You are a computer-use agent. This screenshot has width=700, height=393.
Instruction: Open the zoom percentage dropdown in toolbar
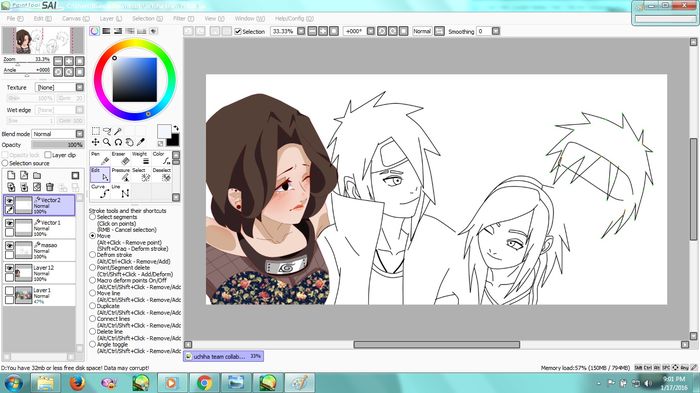(301, 31)
